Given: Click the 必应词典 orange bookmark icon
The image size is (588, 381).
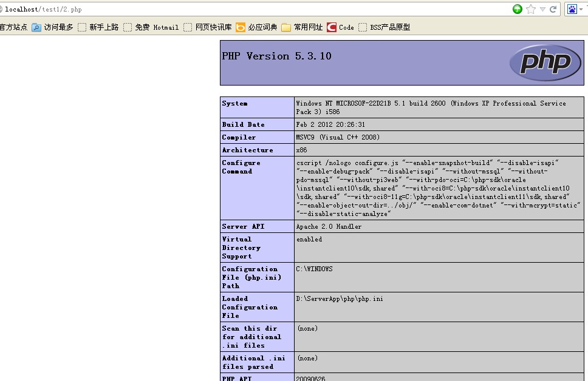Looking at the screenshot, I should [241, 27].
